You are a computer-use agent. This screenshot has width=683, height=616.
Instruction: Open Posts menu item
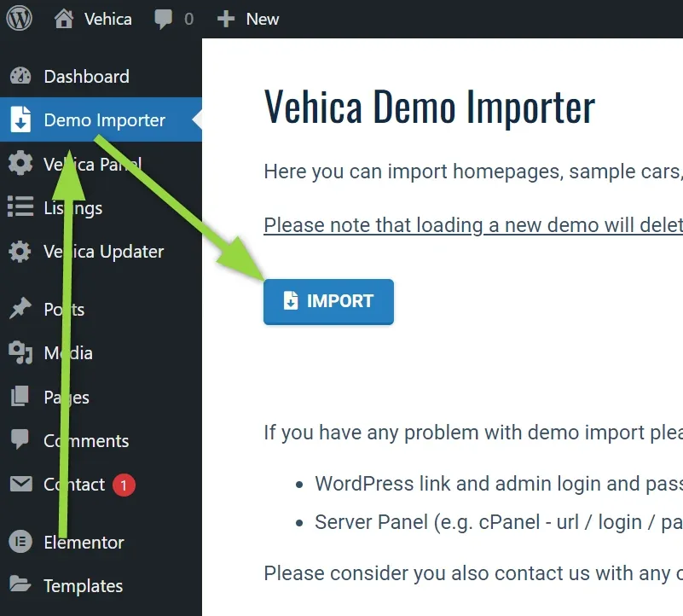(x=64, y=310)
